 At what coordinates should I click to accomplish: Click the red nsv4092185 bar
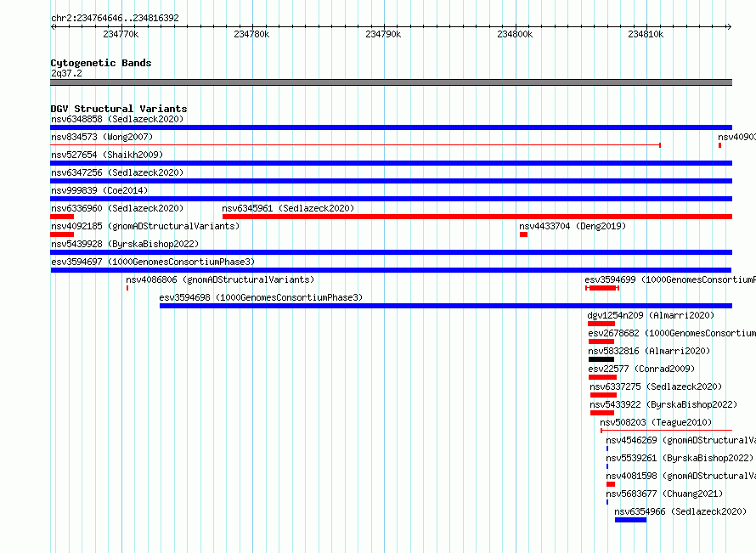62,234
